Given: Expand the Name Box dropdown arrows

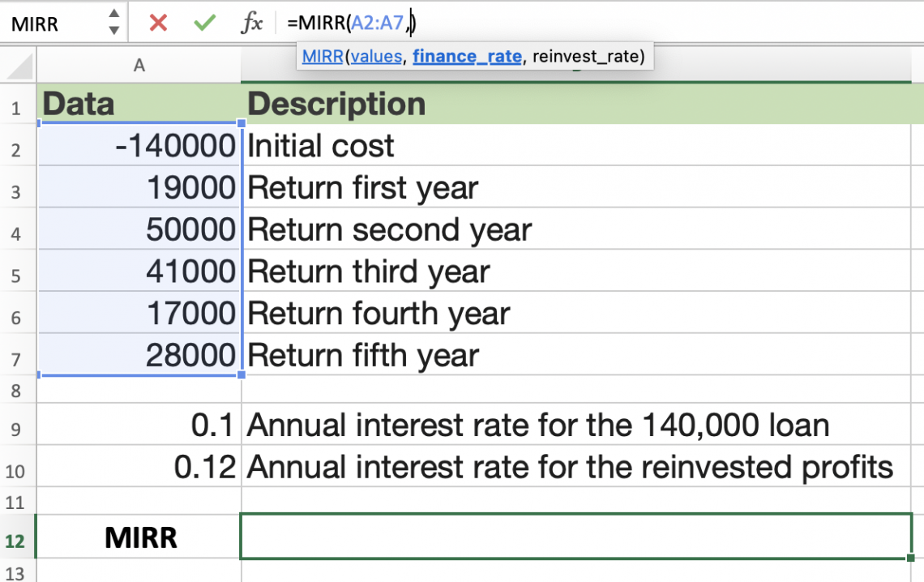Looking at the screenshot, I should pyautogui.click(x=113, y=23).
